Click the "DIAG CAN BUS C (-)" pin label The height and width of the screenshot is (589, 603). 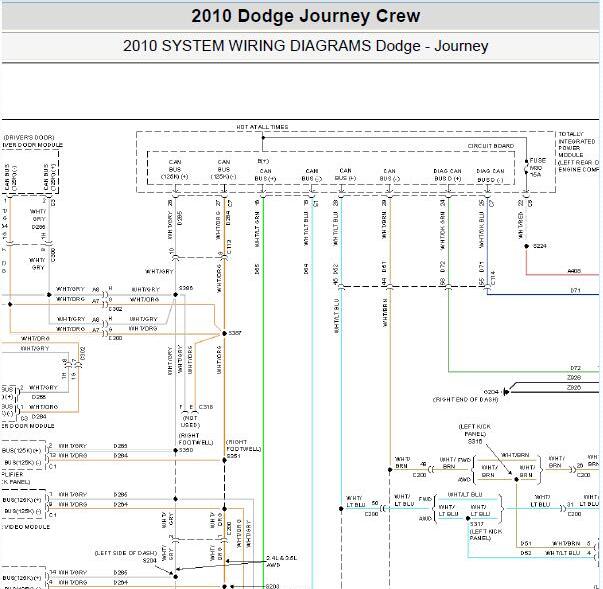490,175
